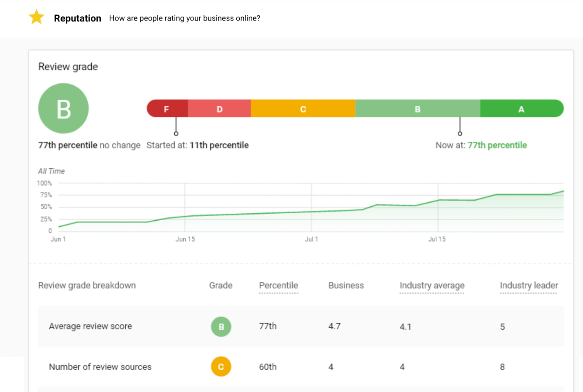583x392 pixels.
Task: Click the Industry average column header
Action: point(432,286)
